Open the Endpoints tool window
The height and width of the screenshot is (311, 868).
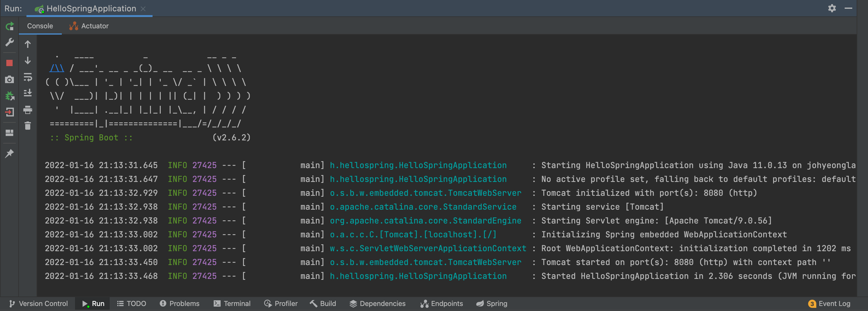(x=442, y=303)
